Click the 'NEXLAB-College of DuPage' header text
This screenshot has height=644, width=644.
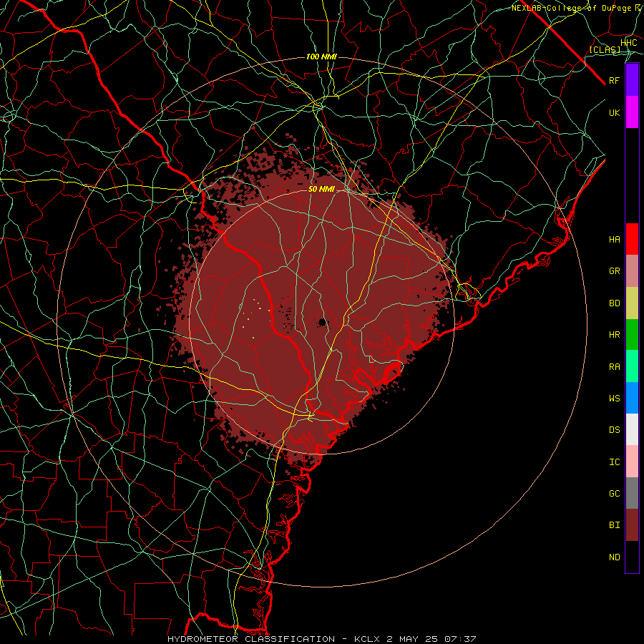pyautogui.click(x=572, y=8)
